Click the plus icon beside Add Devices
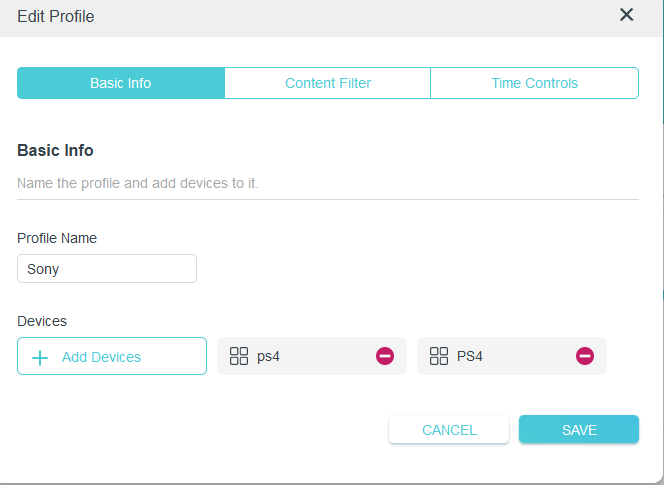The height and width of the screenshot is (485, 664). 40,358
